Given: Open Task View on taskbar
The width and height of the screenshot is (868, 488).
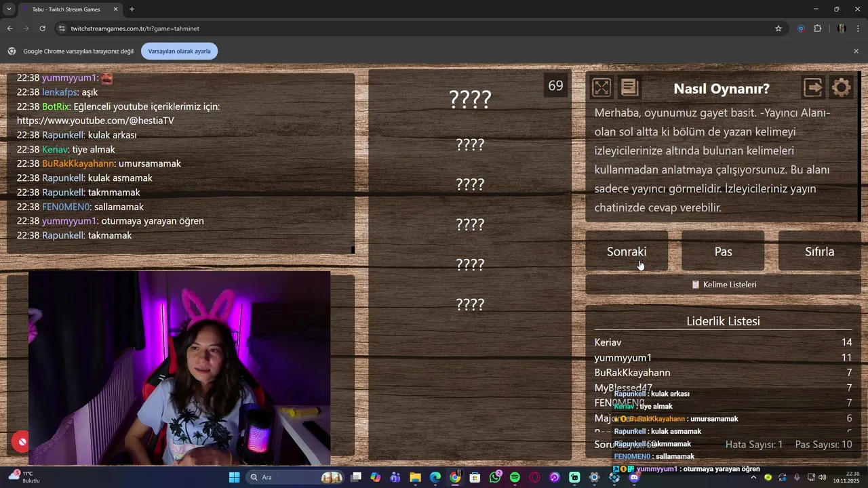Looking at the screenshot, I should [356, 477].
